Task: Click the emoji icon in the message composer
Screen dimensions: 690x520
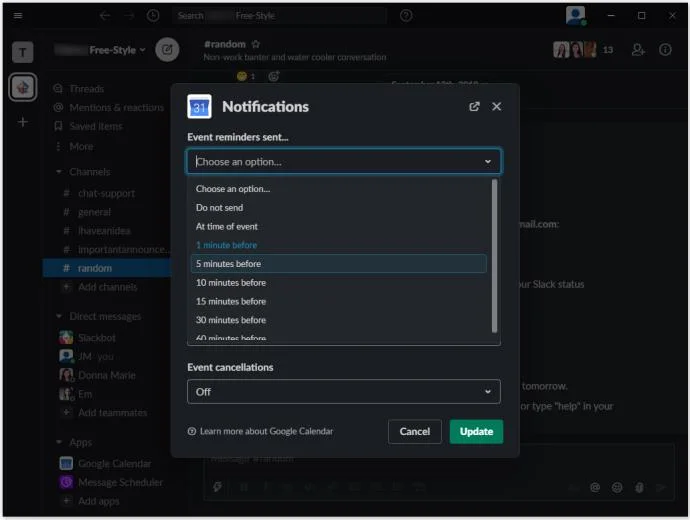Action: [x=617, y=487]
